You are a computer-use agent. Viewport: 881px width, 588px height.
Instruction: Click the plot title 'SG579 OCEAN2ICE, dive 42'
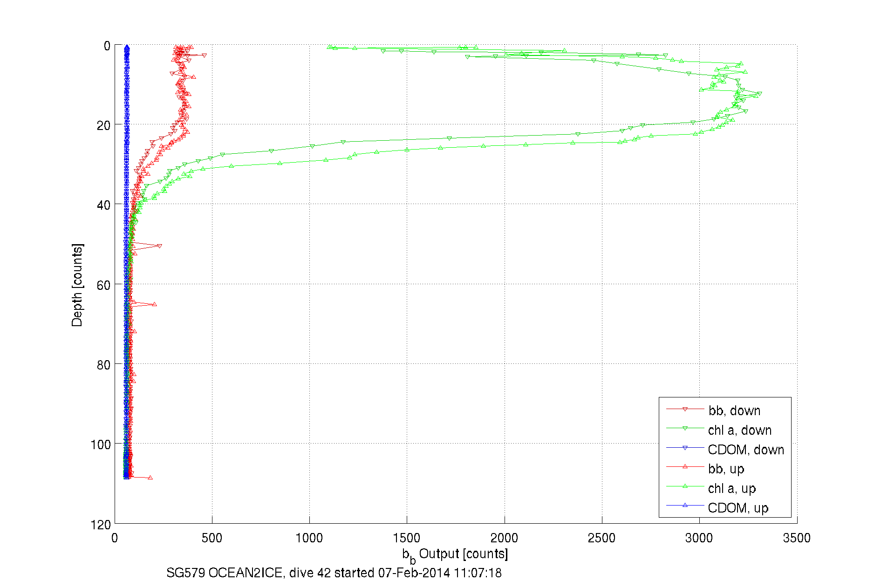point(249,573)
